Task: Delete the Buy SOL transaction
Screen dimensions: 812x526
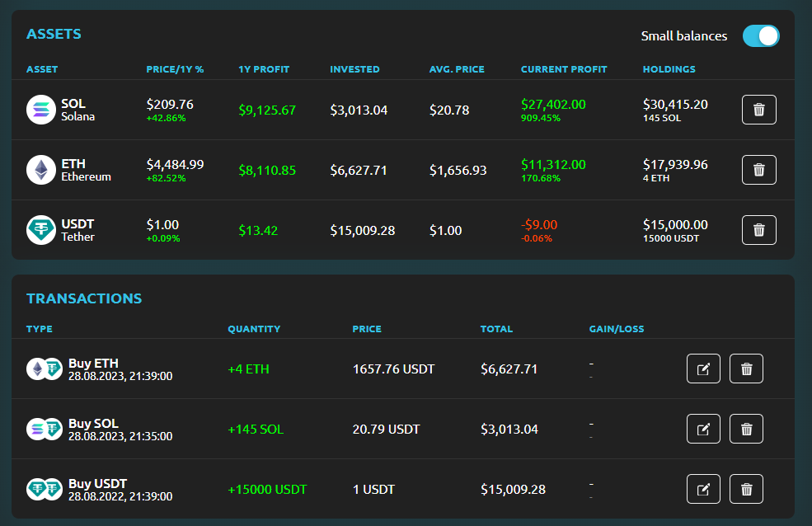Action: pyautogui.click(x=746, y=428)
